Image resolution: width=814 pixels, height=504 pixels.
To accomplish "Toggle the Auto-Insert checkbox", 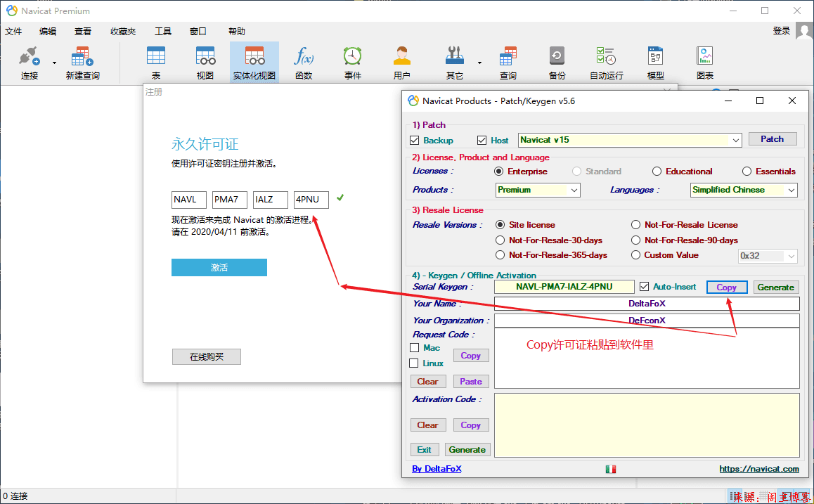I will [x=645, y=287].
